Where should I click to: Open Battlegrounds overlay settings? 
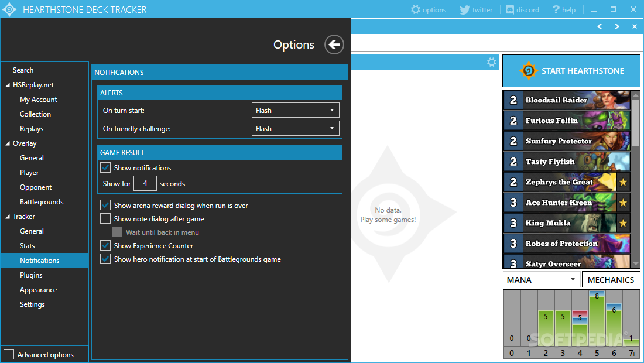click(42, 201)
